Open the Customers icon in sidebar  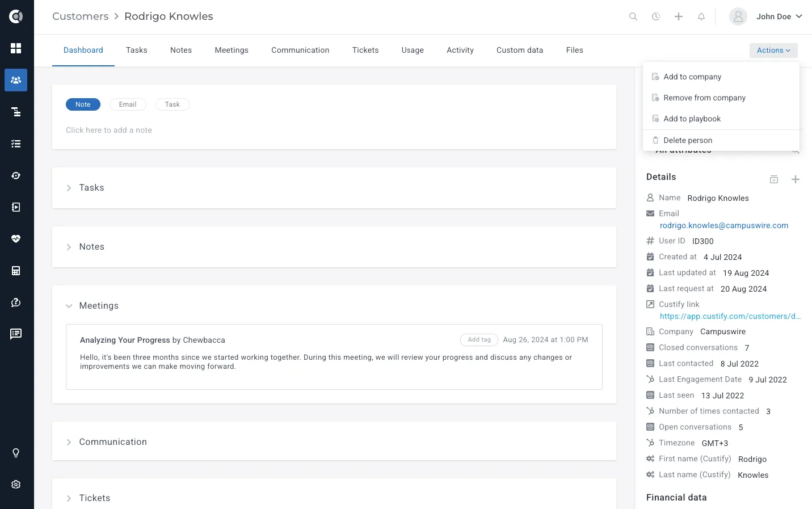coord(16,80)
